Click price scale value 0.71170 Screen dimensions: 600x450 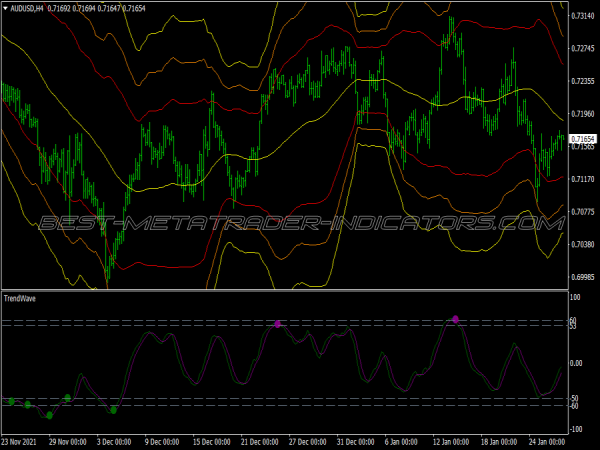(x=583, y=179)
